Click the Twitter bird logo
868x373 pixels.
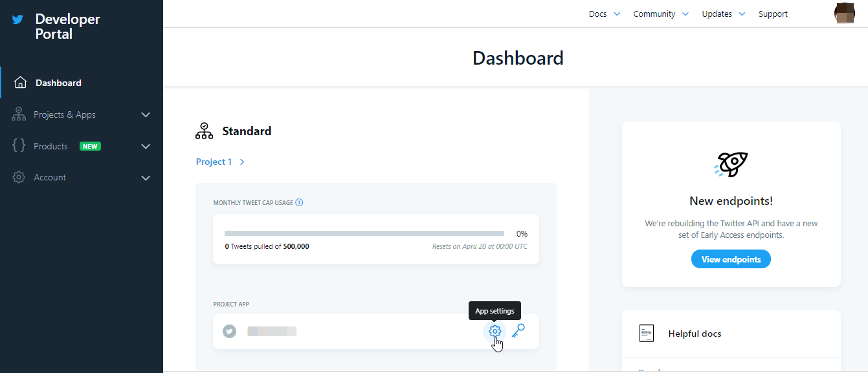click(x=17, y=19)
